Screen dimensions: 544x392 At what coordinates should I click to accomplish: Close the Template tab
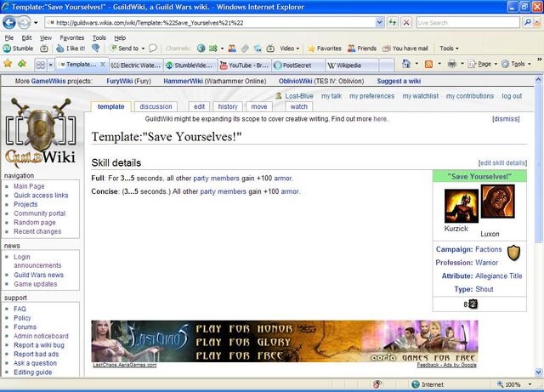(103, 65)
